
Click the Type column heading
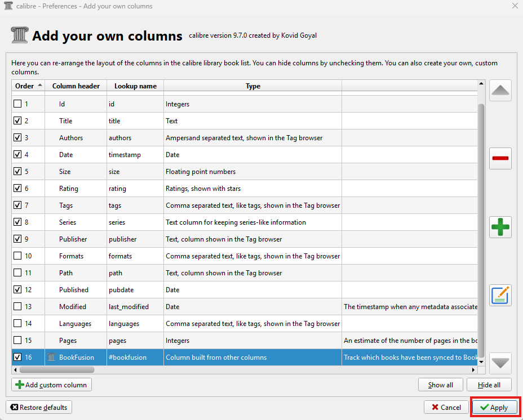point(253,86)
